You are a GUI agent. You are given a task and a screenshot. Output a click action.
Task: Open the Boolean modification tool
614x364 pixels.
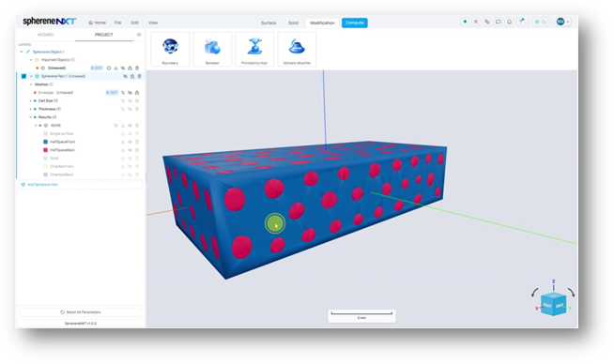click(x=212, y=50)
